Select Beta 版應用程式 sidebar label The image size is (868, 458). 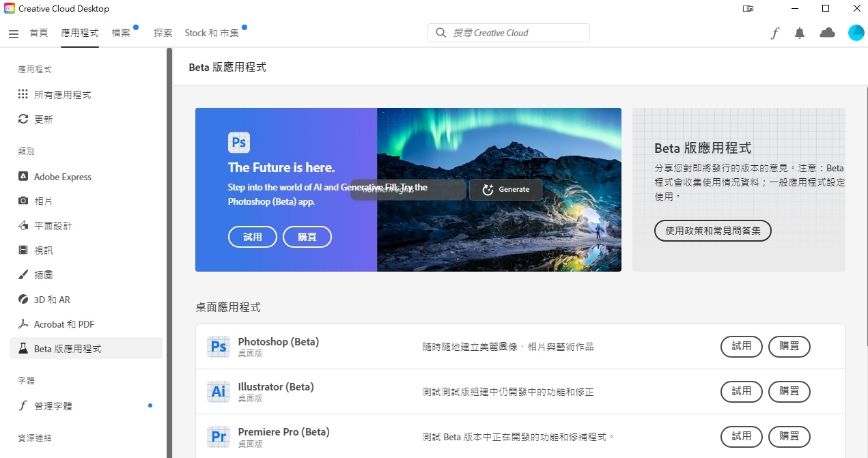point(68,349)
